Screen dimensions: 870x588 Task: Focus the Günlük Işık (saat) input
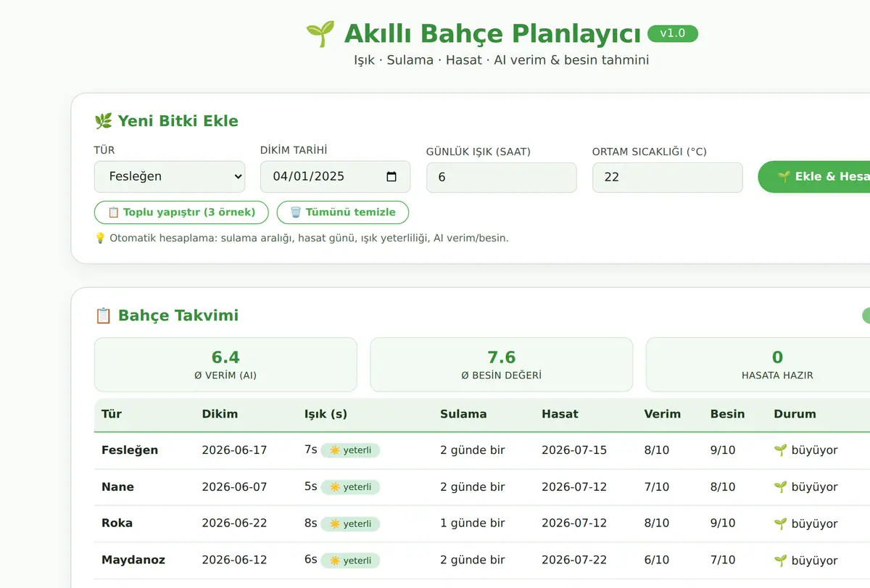click(x=502, y=178)
